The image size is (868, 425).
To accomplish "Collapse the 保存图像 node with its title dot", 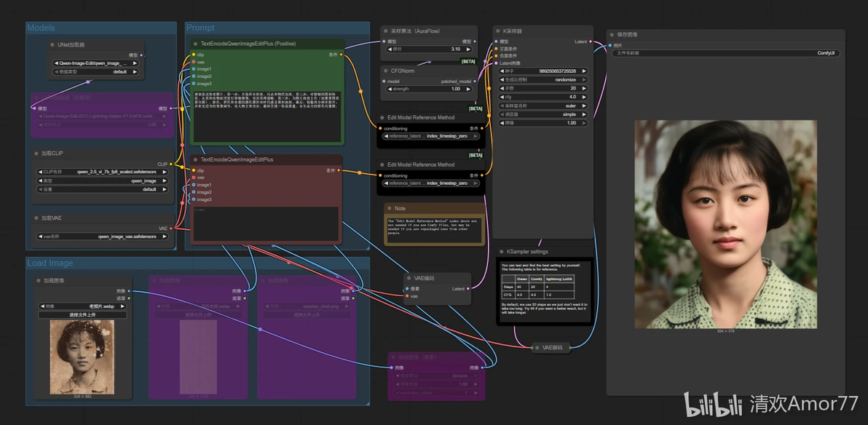I will (x=612, y=35).
